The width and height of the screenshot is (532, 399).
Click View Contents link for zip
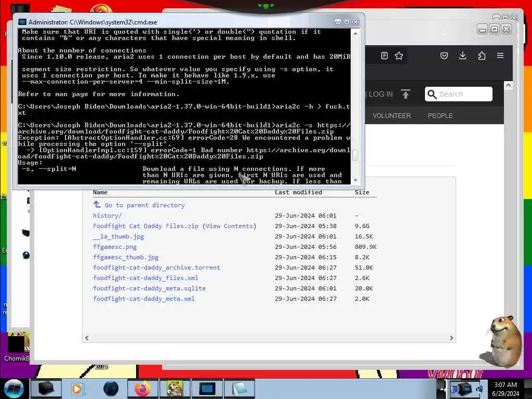(229, 226)
